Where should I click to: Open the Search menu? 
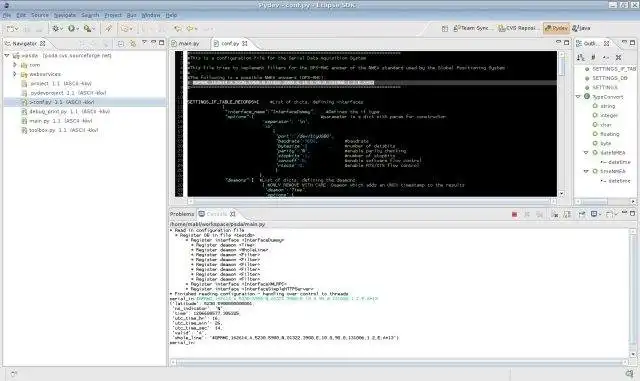point(90,15)
